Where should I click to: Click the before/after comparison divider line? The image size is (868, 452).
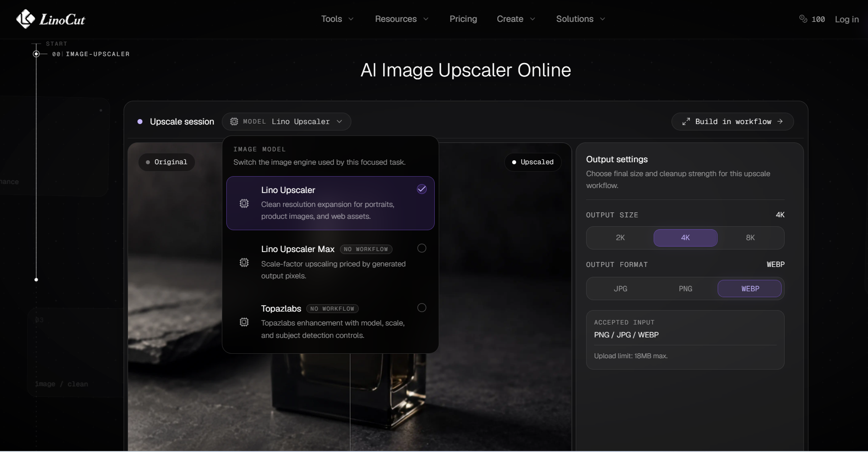pyautogui.click(x=350, y=402)
